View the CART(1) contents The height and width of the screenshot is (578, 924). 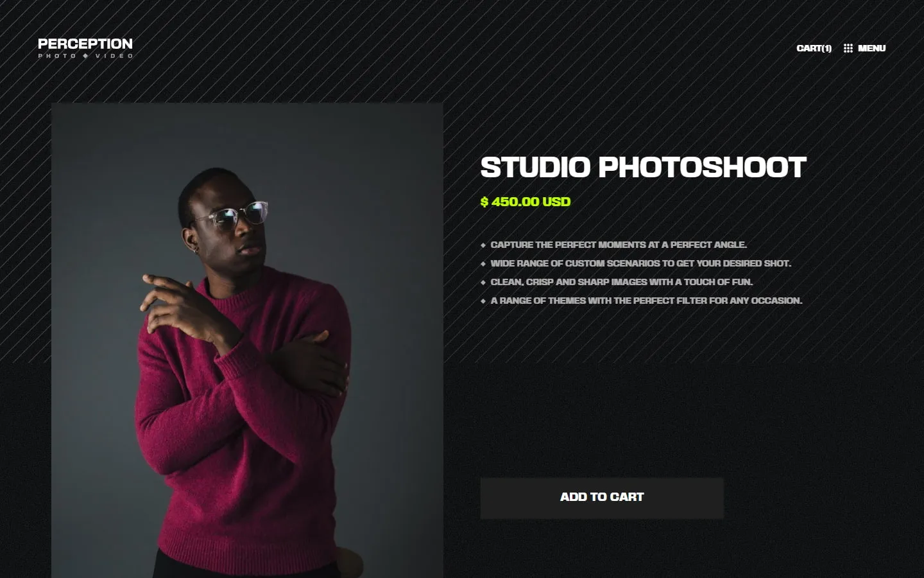point(814,48)
